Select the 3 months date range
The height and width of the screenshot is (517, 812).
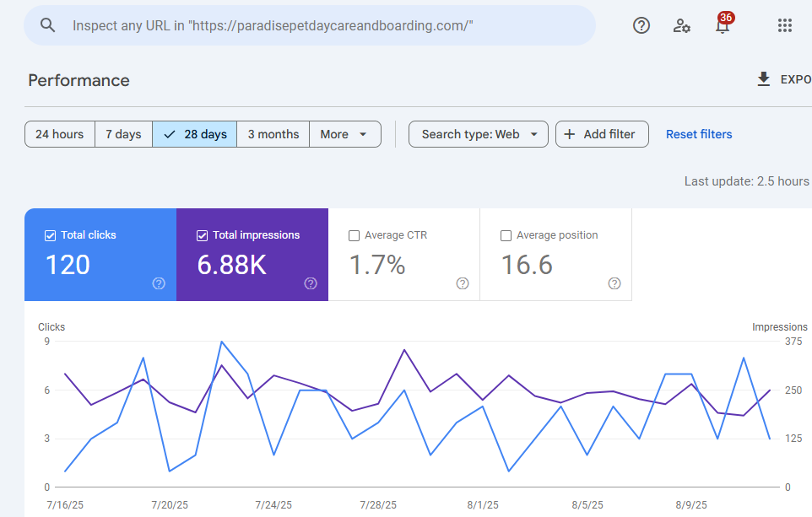point(273,134)
